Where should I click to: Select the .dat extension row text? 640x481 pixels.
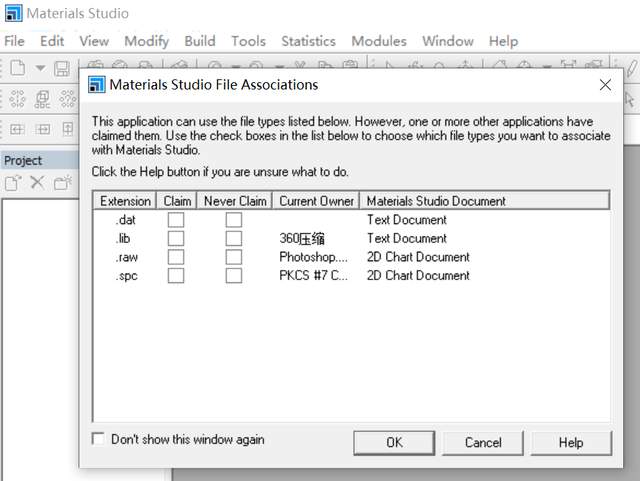125,220
